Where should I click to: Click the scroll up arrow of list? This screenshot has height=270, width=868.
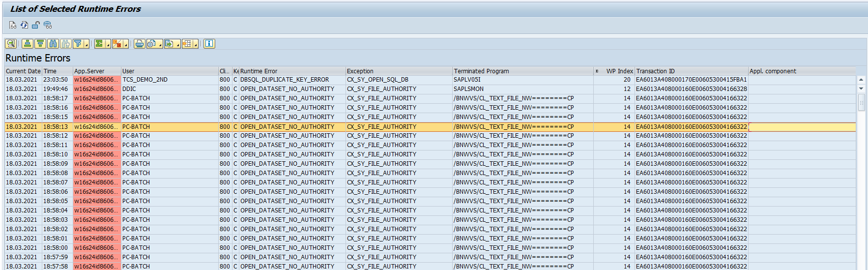pos(861,80)
